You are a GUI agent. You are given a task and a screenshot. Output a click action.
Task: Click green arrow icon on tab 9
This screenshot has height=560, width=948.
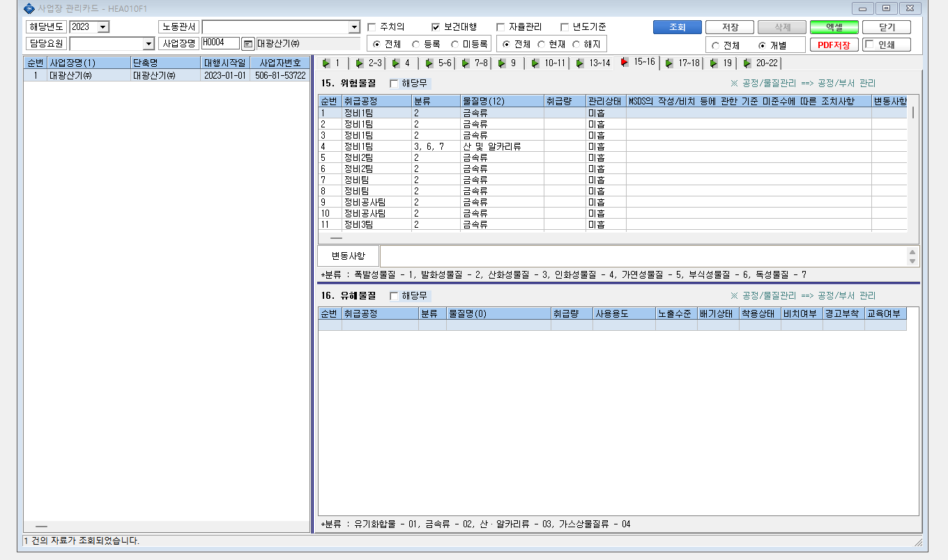click(x=501, y=63)
